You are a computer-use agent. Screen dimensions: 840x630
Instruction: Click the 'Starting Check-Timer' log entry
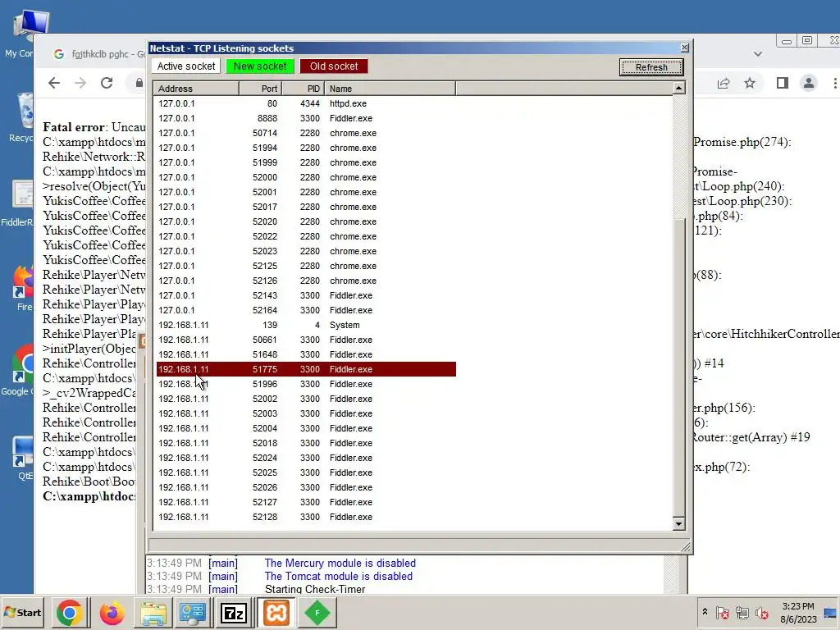click(x=315, y=589)
